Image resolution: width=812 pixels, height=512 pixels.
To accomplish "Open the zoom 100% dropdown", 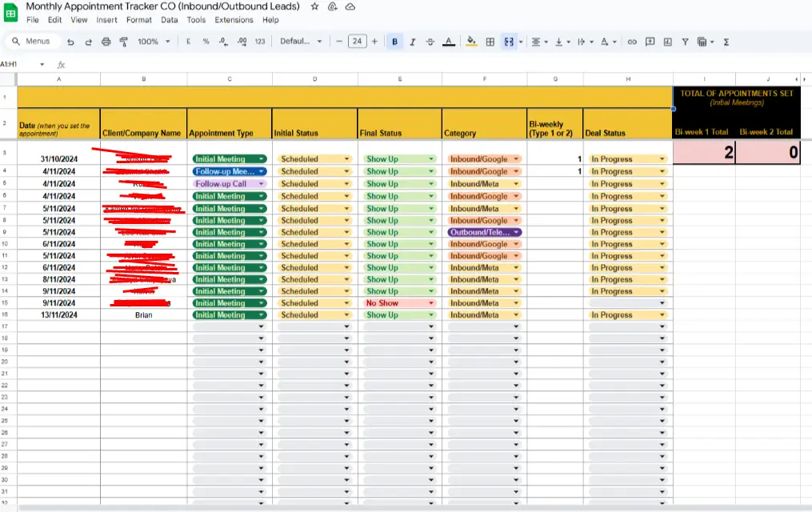I will [x=153, y=42].
